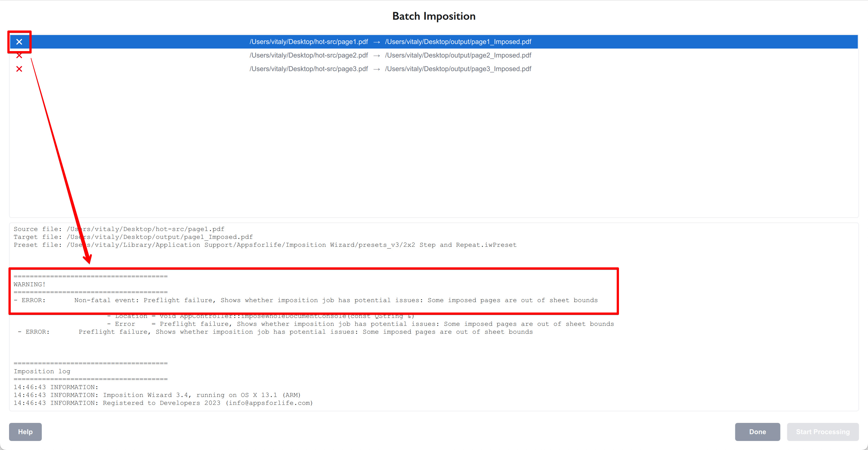Click the Batch Imposition title
Screen dimensions: 868x450
[434, 16]
